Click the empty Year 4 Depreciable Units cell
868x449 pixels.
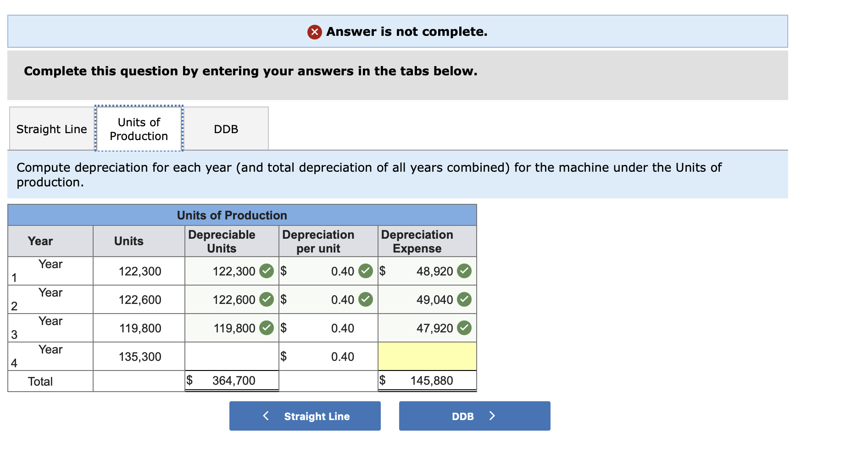(231, 356)
